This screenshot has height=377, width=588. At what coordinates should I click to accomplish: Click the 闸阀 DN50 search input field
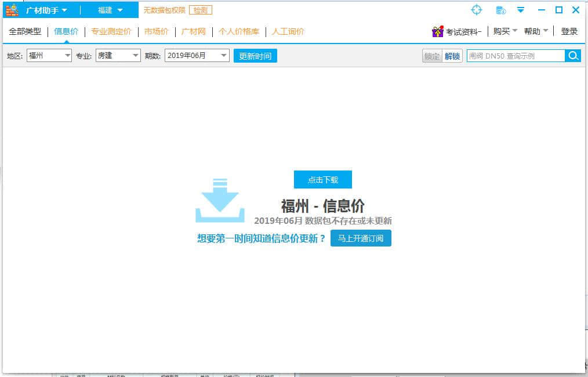click(x=516, y=56)
